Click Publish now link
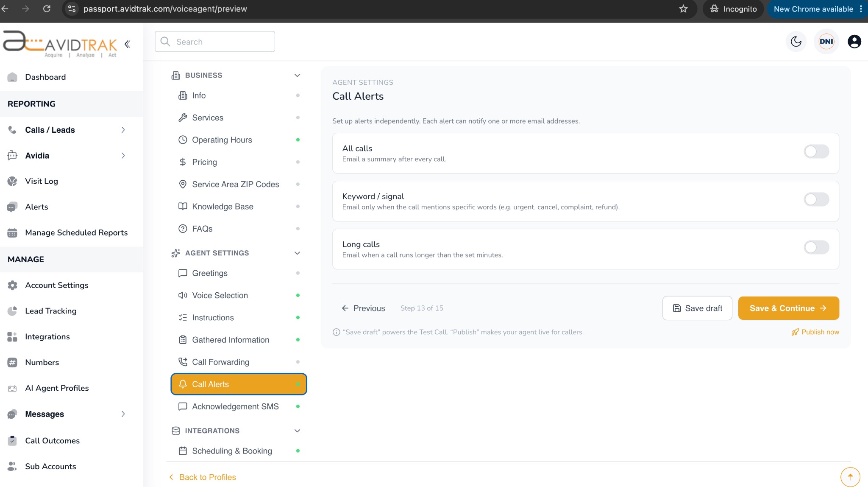This screenshot has height=487, width=868. pos(815,332)
